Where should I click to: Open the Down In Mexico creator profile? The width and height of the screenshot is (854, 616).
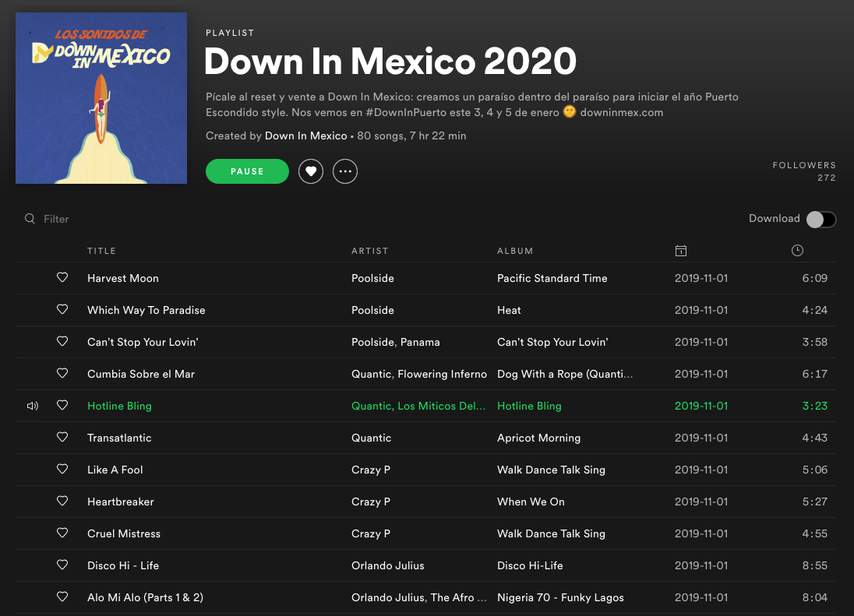(305, 136)
